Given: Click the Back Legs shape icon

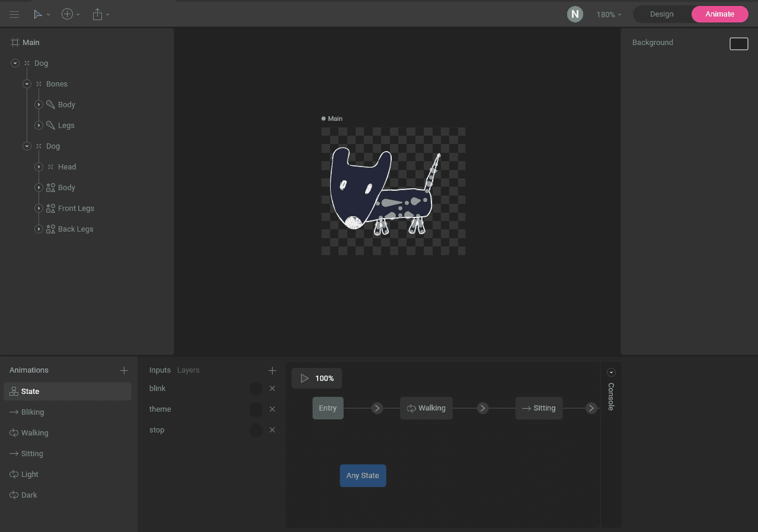Looking at the screenshot, I should [x=50, y=229].
